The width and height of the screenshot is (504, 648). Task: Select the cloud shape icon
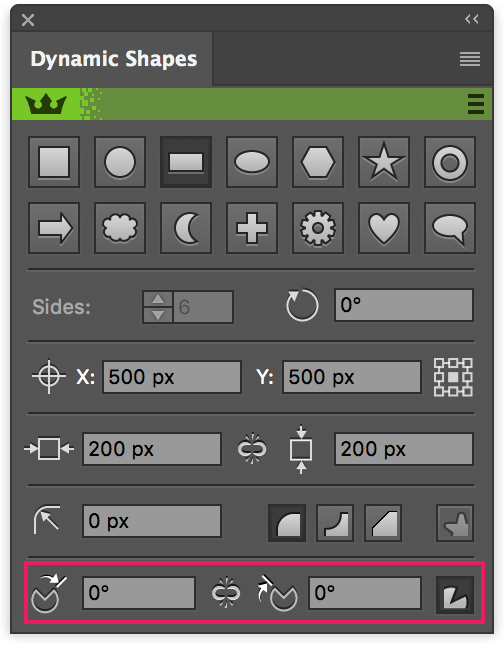click(x=120, y=228)
